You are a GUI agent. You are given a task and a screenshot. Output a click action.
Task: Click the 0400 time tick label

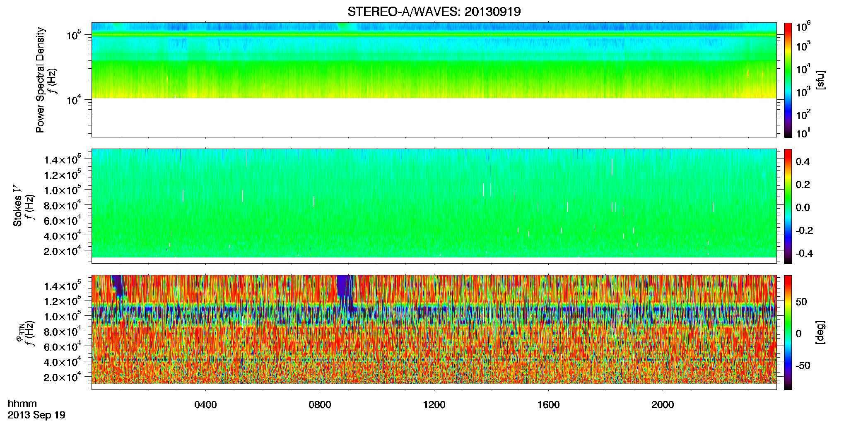coord(205,405)
